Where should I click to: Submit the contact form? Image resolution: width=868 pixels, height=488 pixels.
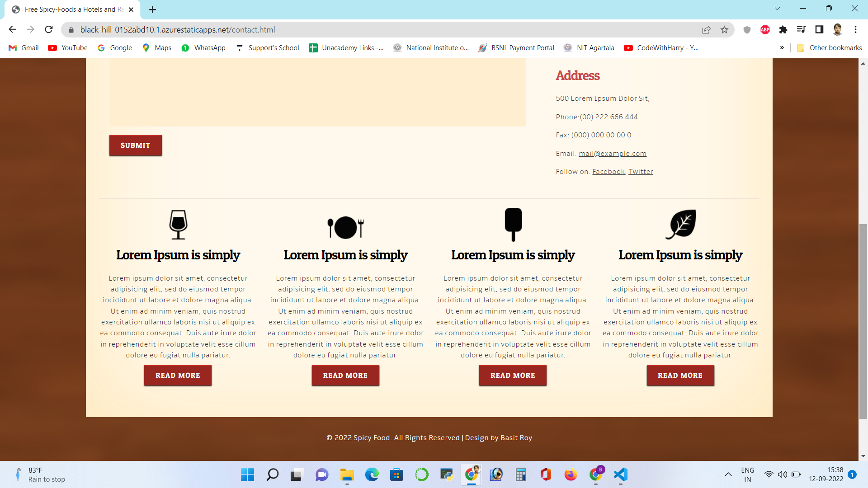click(x=135, y=145)
